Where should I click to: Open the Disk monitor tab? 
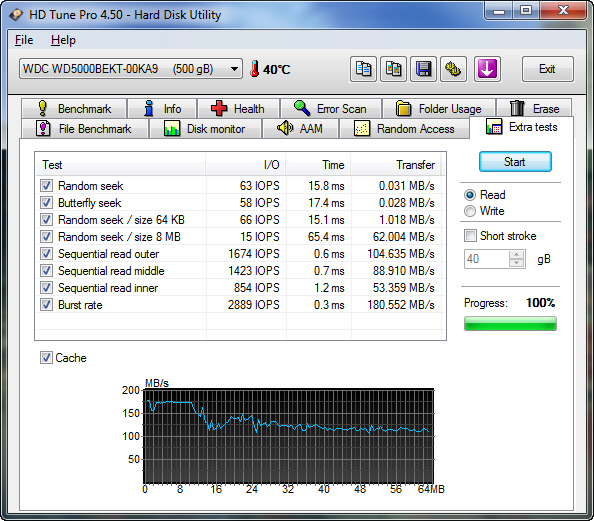[x=205, y=129]
